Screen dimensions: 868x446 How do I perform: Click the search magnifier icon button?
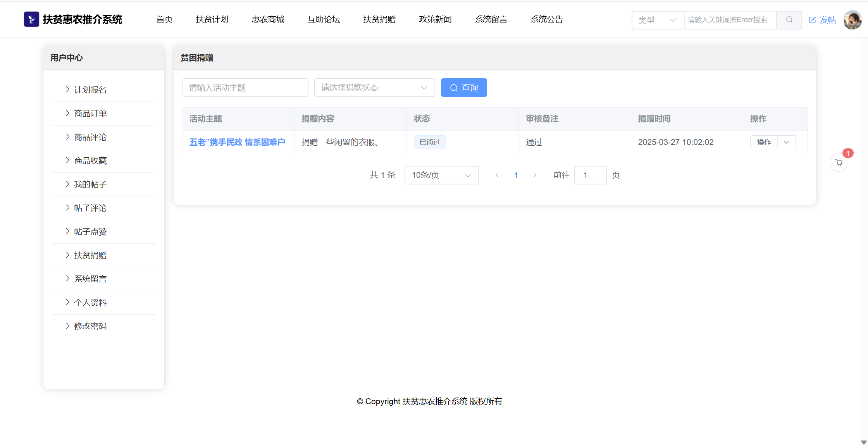tap(789, 20)
